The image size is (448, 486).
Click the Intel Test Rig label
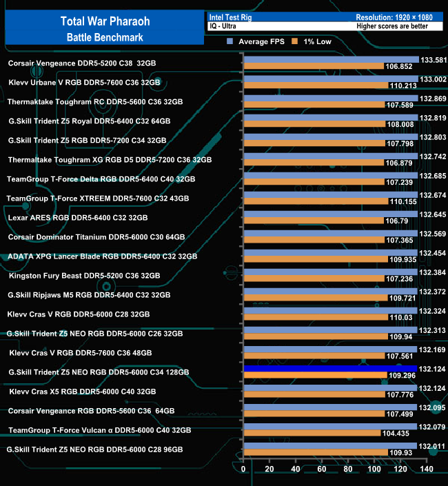coord(230,17)
